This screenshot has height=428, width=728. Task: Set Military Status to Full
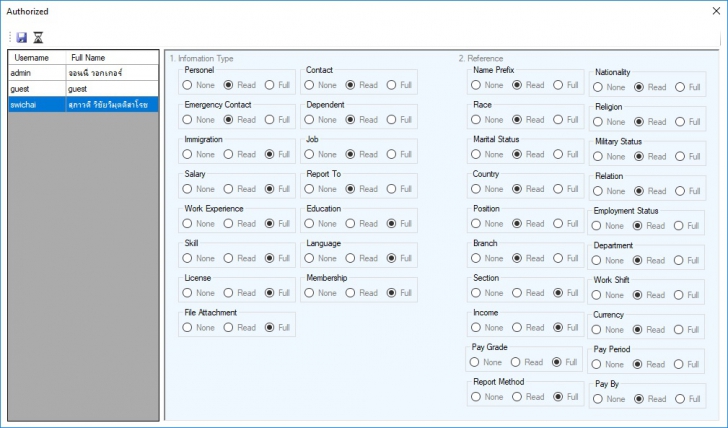[x=689, y=156]
